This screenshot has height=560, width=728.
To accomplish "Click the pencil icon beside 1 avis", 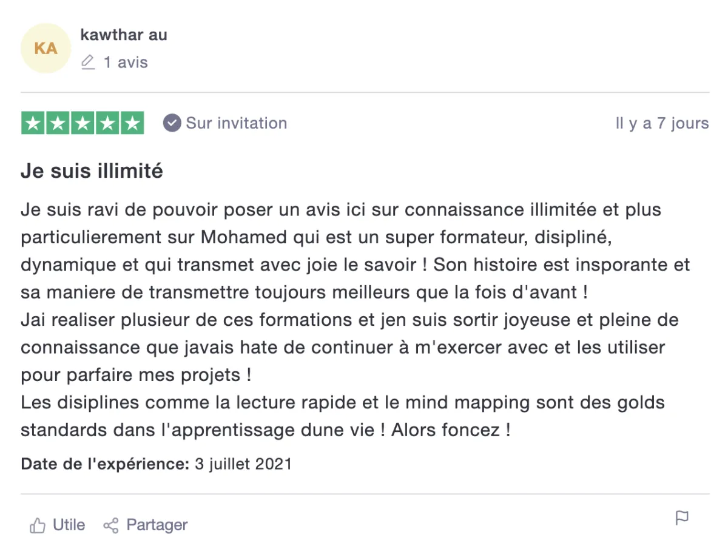I will [89, 62].
